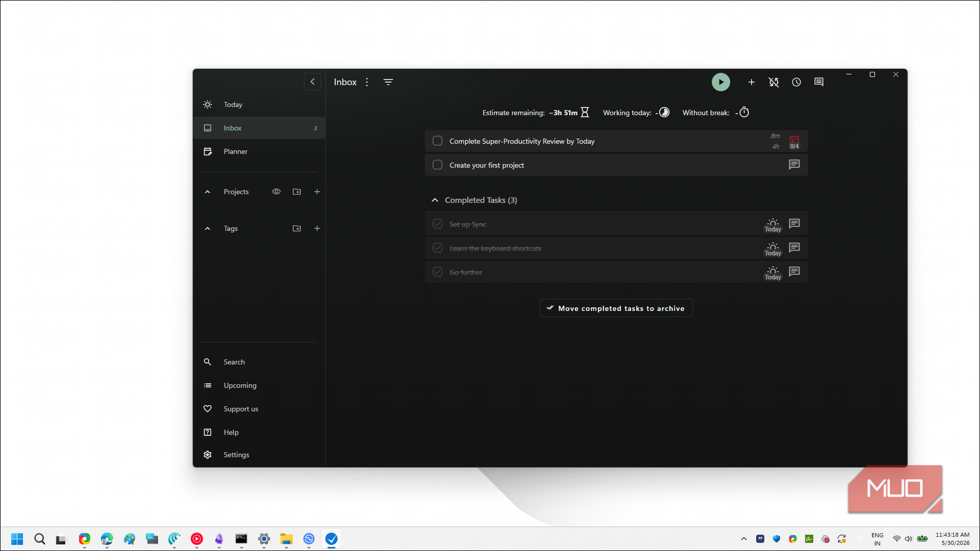Open the notes panel icon in header

(x=819, y=82)
